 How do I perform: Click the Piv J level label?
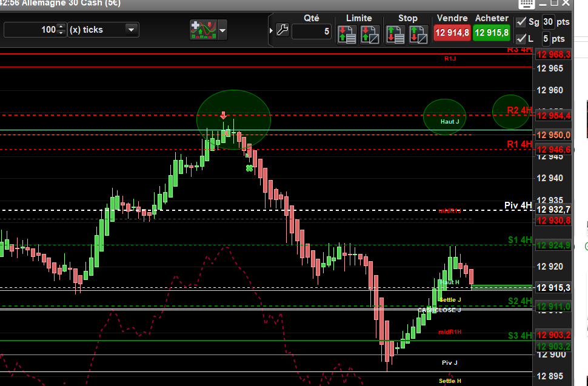450,363
